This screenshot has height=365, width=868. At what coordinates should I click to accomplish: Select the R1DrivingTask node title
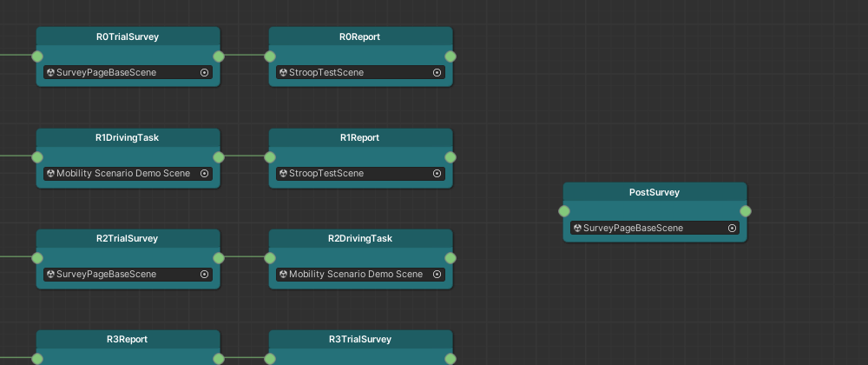tap(128, 137)
